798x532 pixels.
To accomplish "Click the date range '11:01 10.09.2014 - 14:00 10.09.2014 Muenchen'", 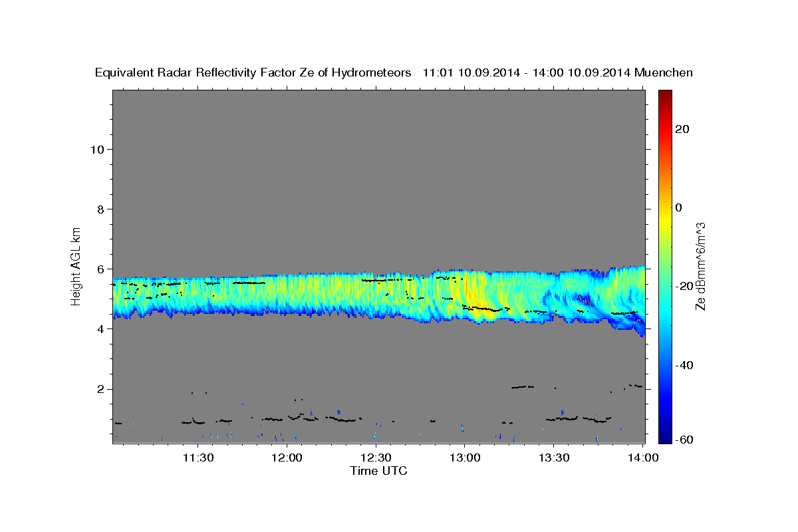I will point(558,72).
